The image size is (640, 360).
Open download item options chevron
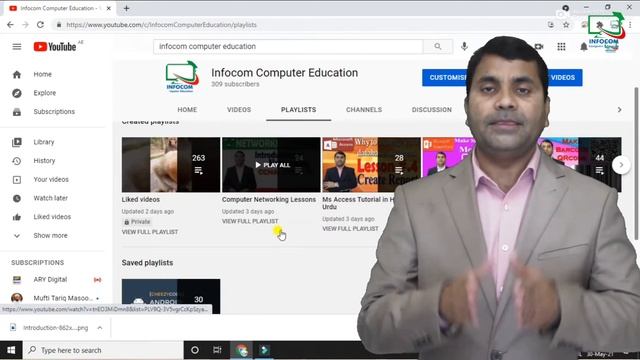point(100,328)
